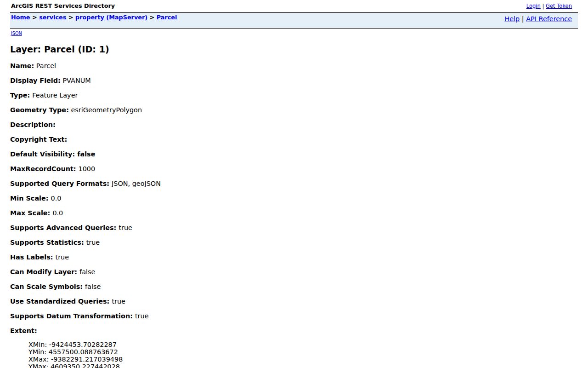Click MaxRecordCount value 1000
The image size is (588, 368).
(87, 169)
